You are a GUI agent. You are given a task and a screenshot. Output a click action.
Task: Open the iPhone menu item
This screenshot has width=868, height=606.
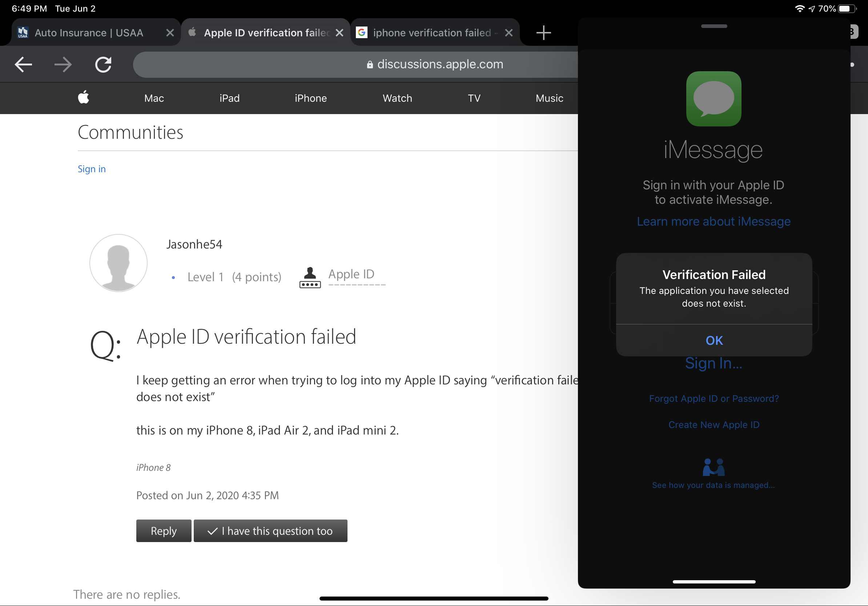(310, 98)
